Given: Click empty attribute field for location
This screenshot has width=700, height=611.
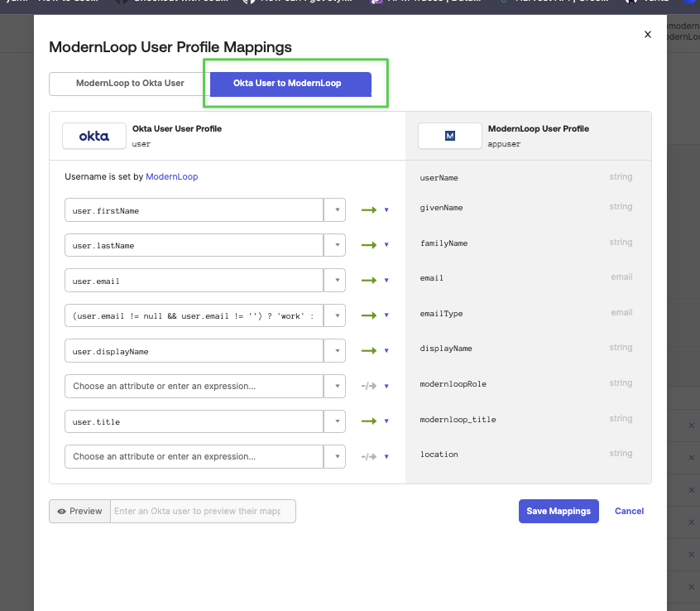Looking at the screenshot, I should coord(194,456).
